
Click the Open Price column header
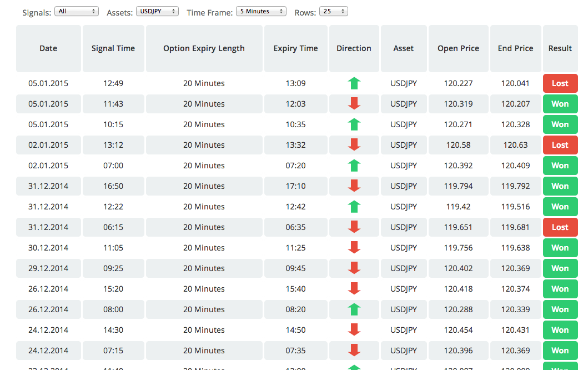[458, 48]
